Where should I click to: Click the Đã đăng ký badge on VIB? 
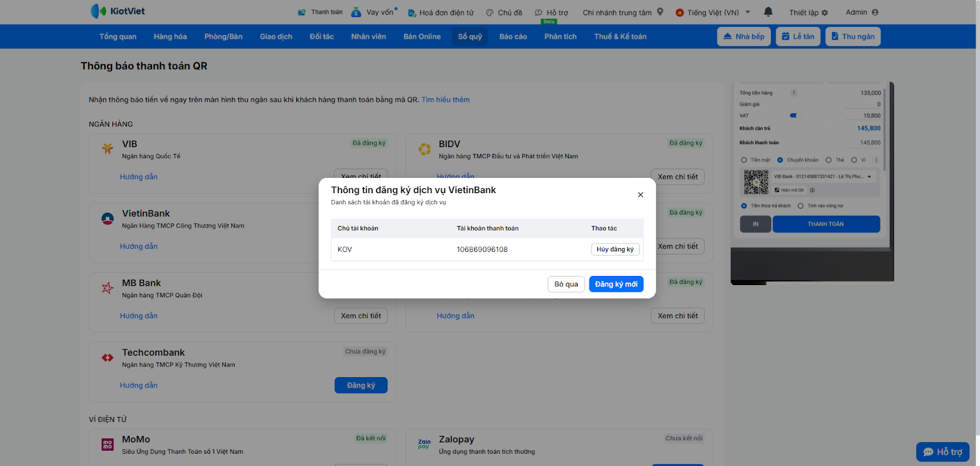[x=369, y=143]
